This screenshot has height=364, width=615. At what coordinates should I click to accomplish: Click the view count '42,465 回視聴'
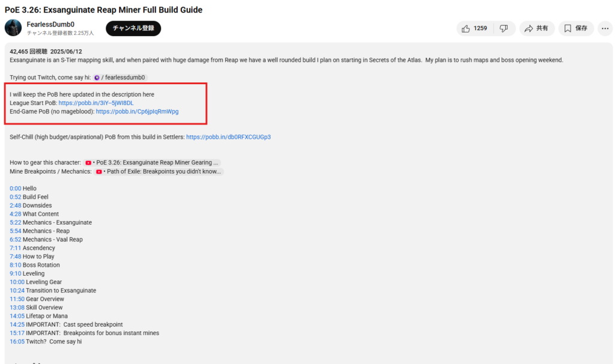(29, 52)
